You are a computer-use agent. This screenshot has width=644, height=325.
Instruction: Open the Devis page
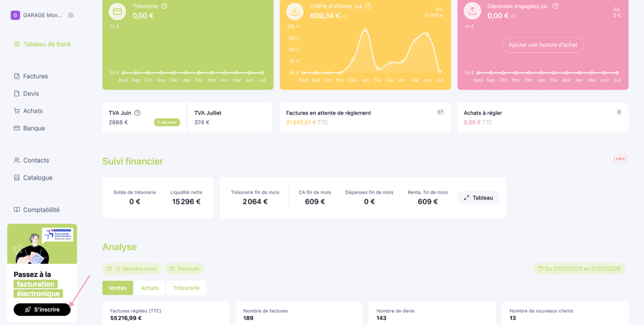31,93
